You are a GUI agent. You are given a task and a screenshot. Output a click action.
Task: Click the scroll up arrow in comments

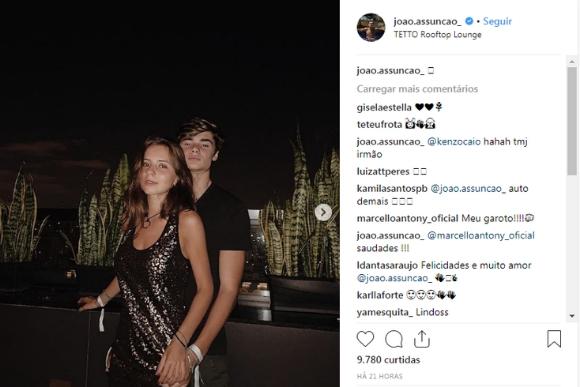[x=572, y=61]
